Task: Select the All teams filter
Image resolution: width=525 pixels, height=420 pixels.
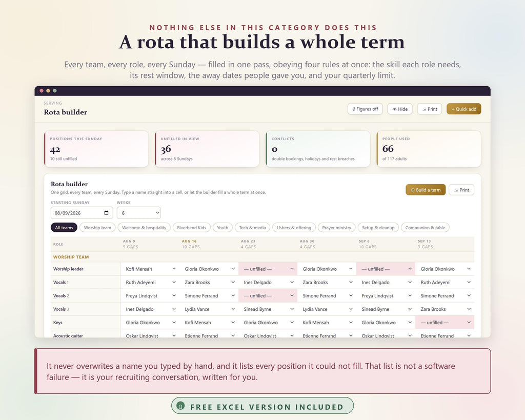Action: (64, 228)
